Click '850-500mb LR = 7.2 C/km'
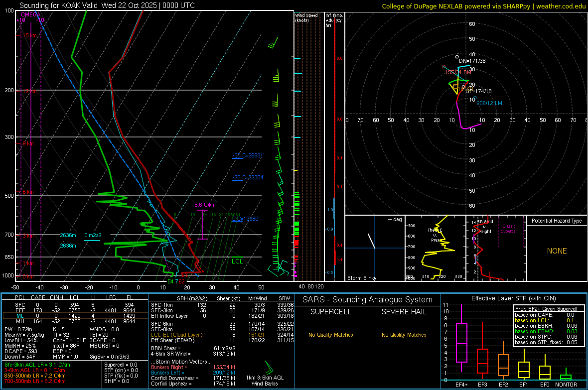 [34, 376]
